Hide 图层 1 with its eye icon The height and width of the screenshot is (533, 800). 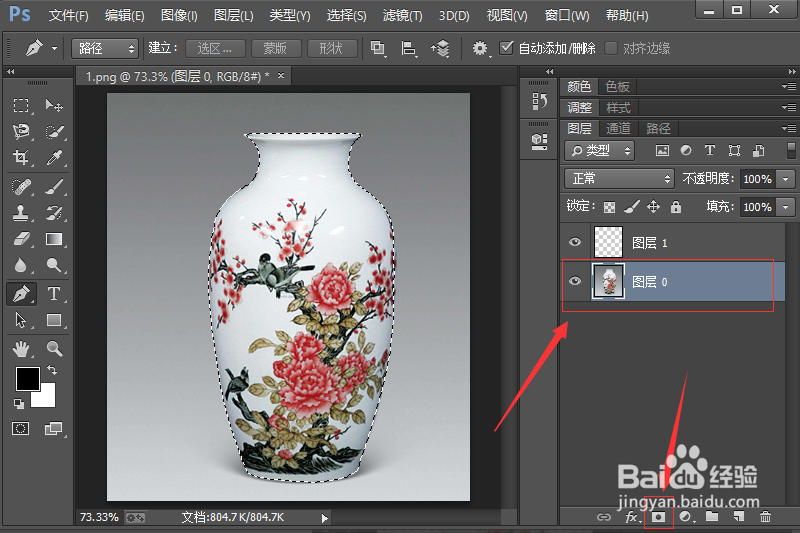(575, 242)
